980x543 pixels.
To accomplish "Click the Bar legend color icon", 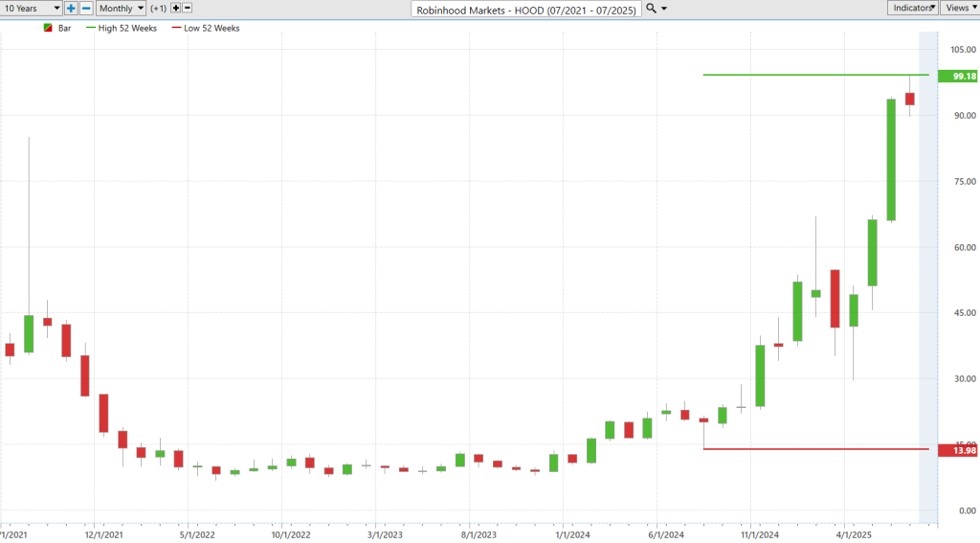I will [48, 28].
